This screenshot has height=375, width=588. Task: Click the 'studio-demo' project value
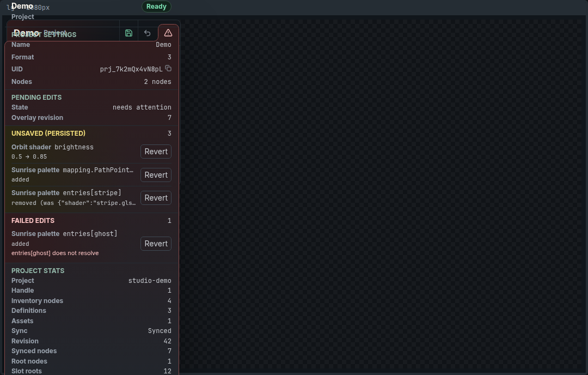coord(150,281)
